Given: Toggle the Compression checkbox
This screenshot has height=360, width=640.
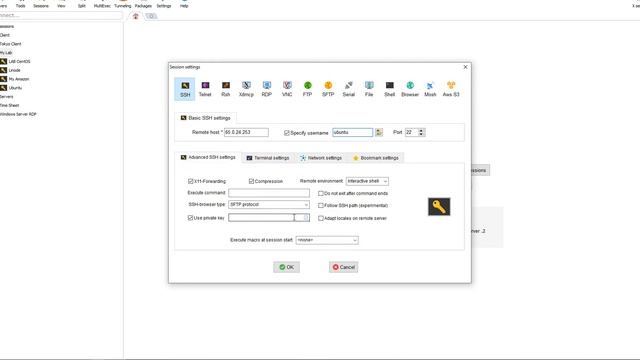Looking at the screenshot, I should (x=251, y=181).
